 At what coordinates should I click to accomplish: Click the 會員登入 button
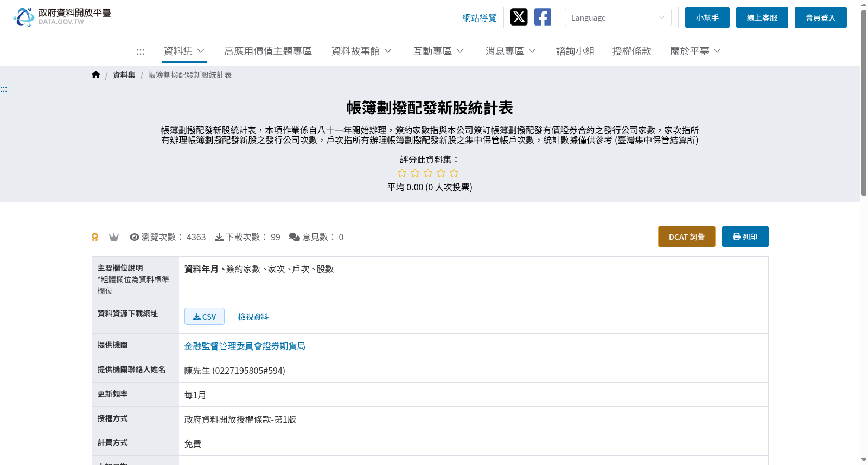coord(821,17)
